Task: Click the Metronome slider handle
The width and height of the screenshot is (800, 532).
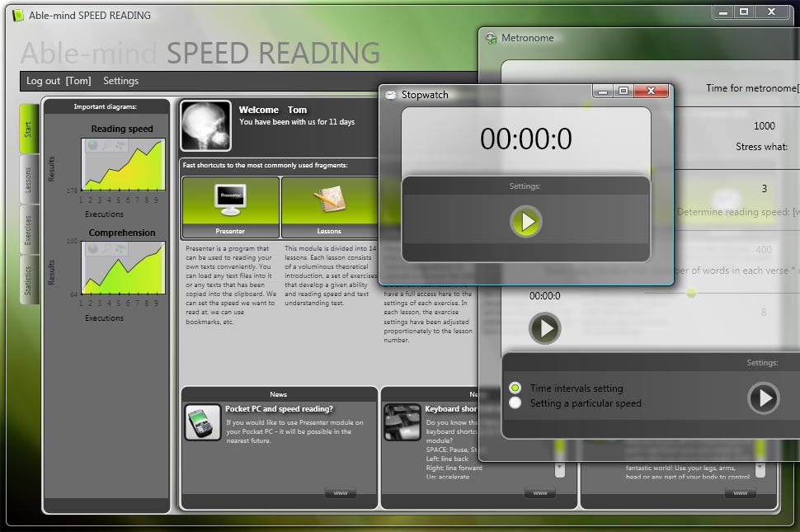Action: pyautogui.click(x=691, y=293)
